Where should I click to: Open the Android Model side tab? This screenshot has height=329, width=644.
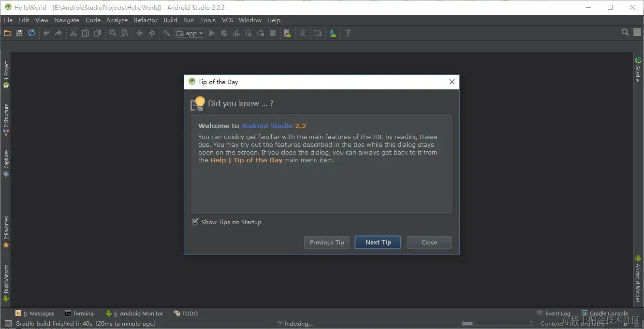pos(638,278)
